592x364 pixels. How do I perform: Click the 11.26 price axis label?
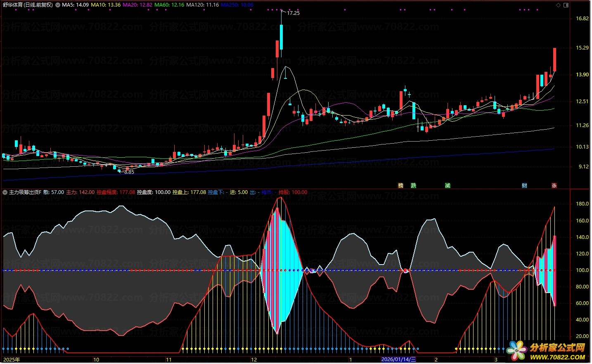pos(582,125)
